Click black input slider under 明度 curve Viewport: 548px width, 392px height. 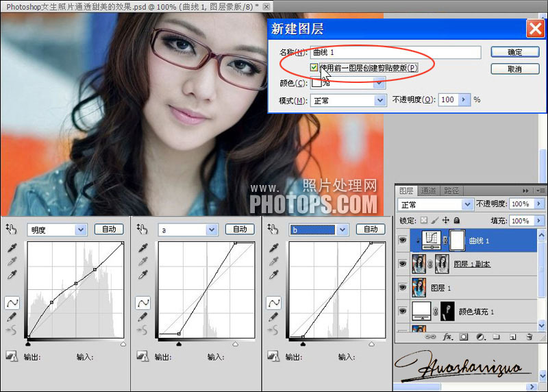point(28,344)
